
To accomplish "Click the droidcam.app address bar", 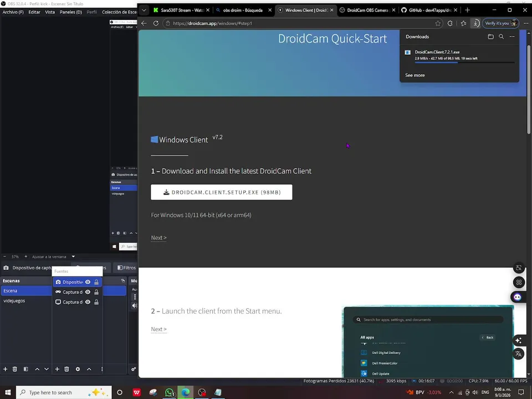I will [302, 23].
